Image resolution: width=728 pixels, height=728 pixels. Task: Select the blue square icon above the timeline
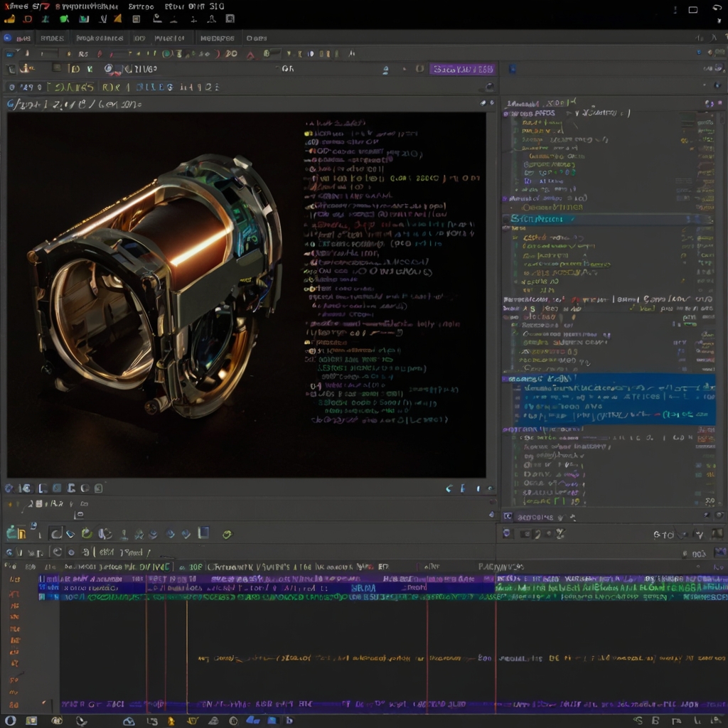[203, 533]
